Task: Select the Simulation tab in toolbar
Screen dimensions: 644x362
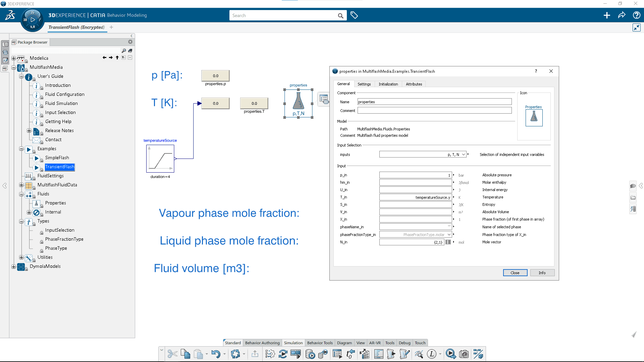Action: (x=293, y=343)
